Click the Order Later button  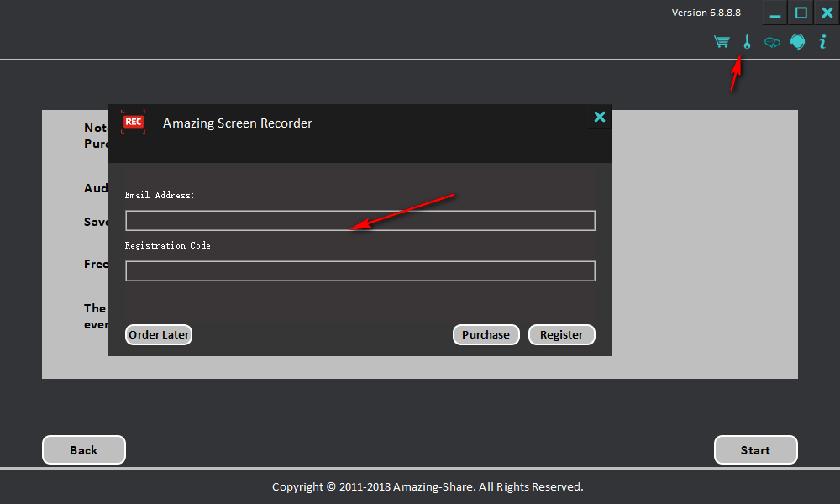(x=159, y=335)
